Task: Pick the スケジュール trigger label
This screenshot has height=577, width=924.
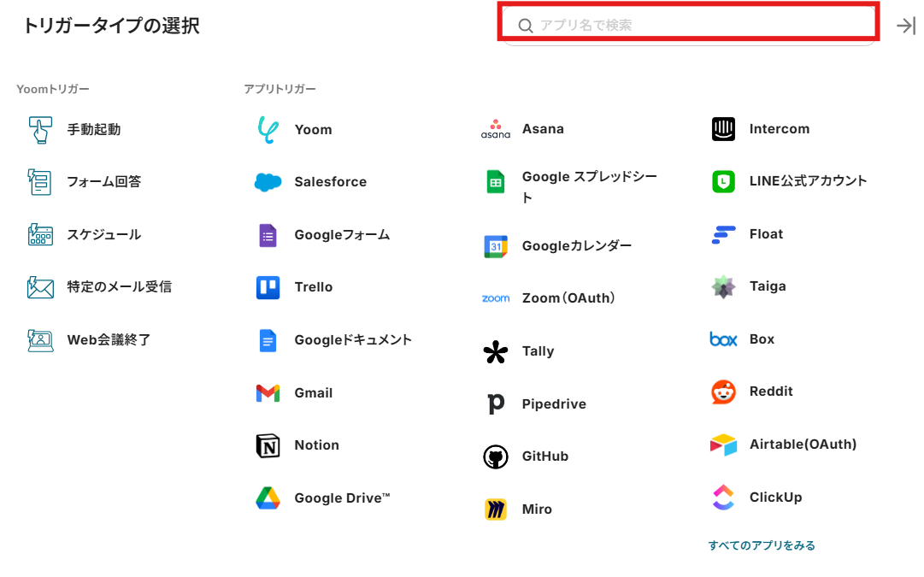Action: [103, 234]
